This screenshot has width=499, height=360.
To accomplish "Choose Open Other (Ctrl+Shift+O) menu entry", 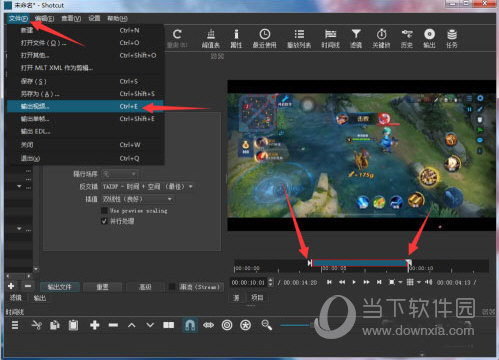I will pyautogui.click(x=85, y=55).
